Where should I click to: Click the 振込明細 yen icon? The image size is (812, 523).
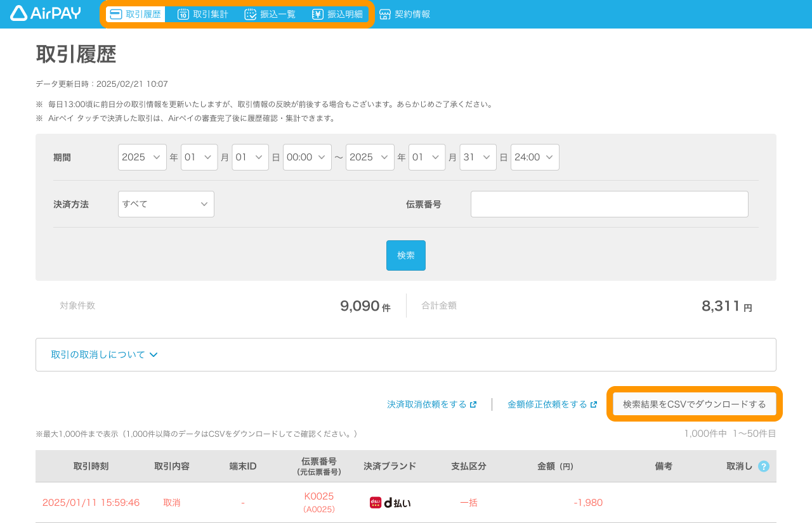click(x=318, y=14)
